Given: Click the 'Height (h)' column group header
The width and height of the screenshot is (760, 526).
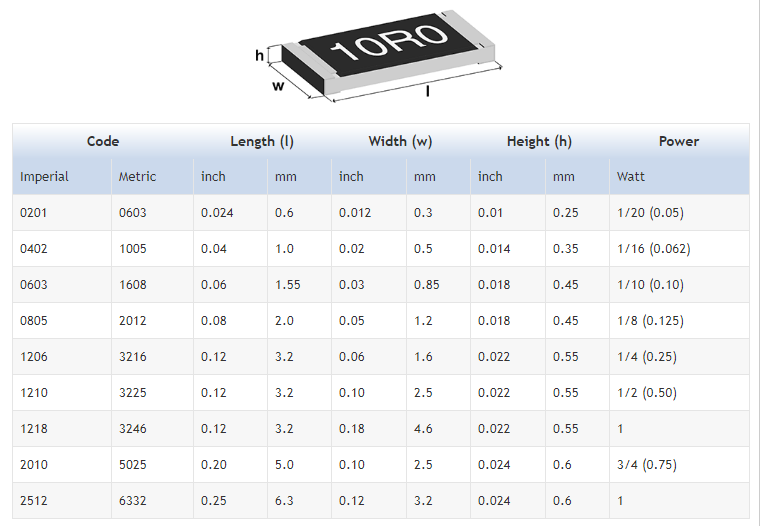Looking at the screenshot, I should coord(539,142).
